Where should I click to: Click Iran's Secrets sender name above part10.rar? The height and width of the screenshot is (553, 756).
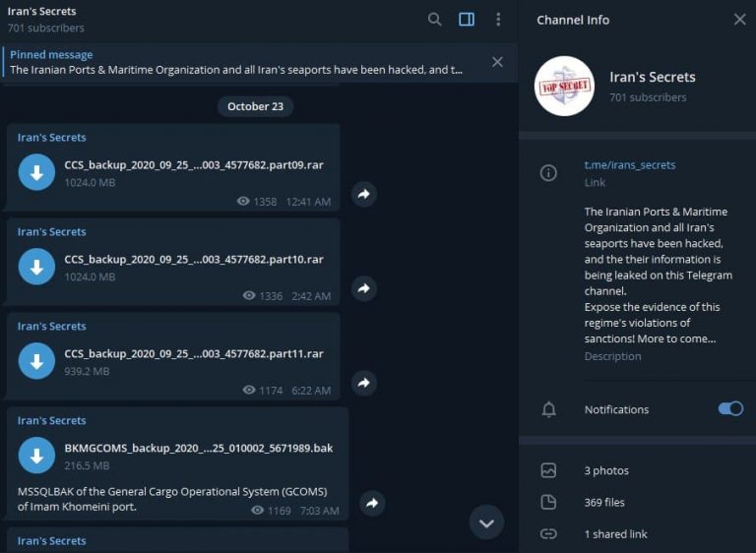click(51, 232)
